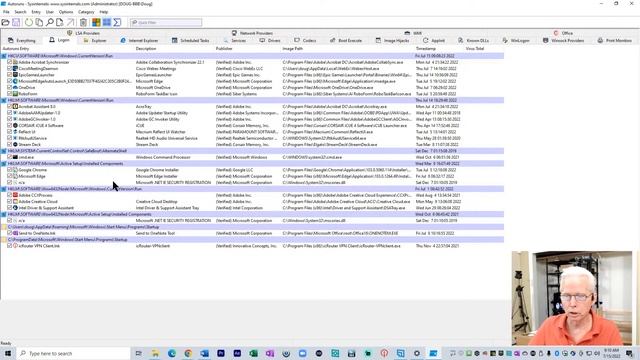Screen dimensions: 640x360
Task: Refresh the Autoruns scan
Action: point(29,22)
